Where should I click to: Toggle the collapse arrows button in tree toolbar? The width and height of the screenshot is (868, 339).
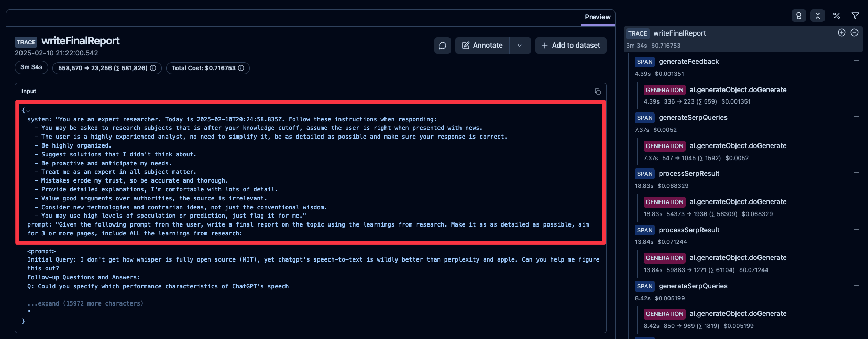tap(817, 16)
